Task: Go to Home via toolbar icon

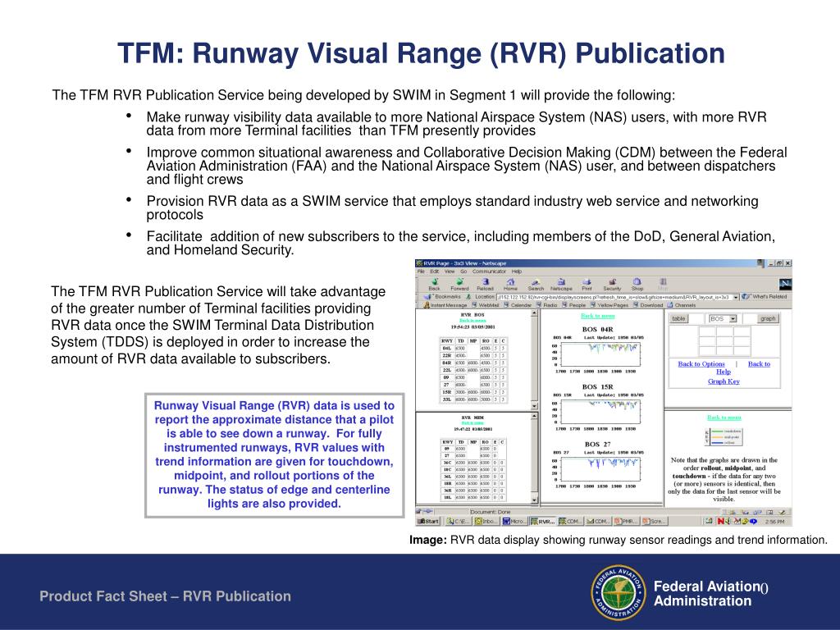Action: 510,284
